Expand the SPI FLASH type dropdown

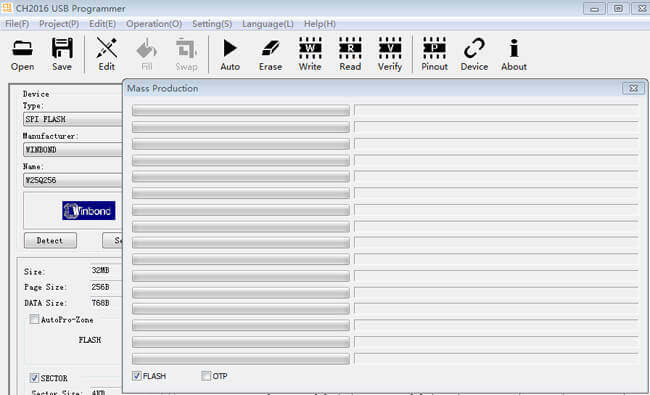click(73, 119)
